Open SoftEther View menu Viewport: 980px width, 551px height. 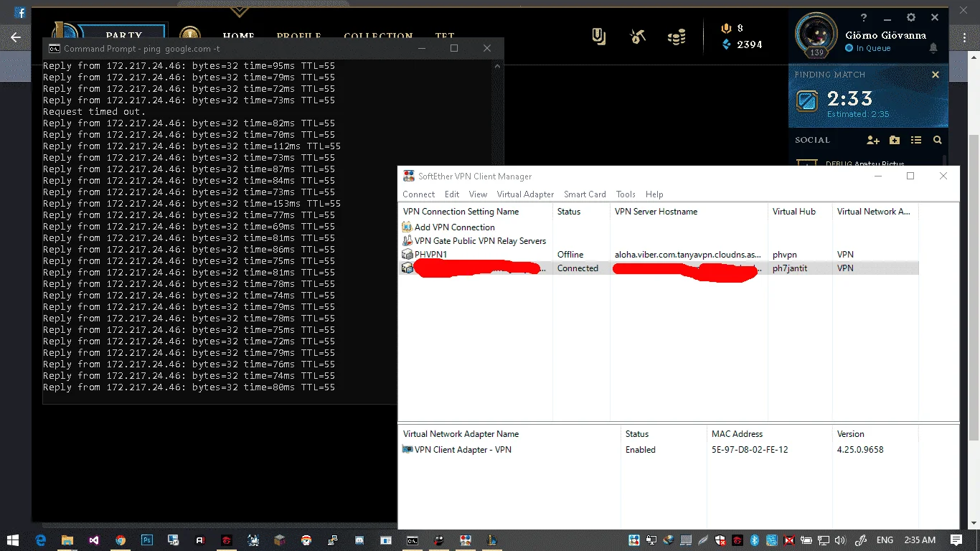tap(479, 194)
